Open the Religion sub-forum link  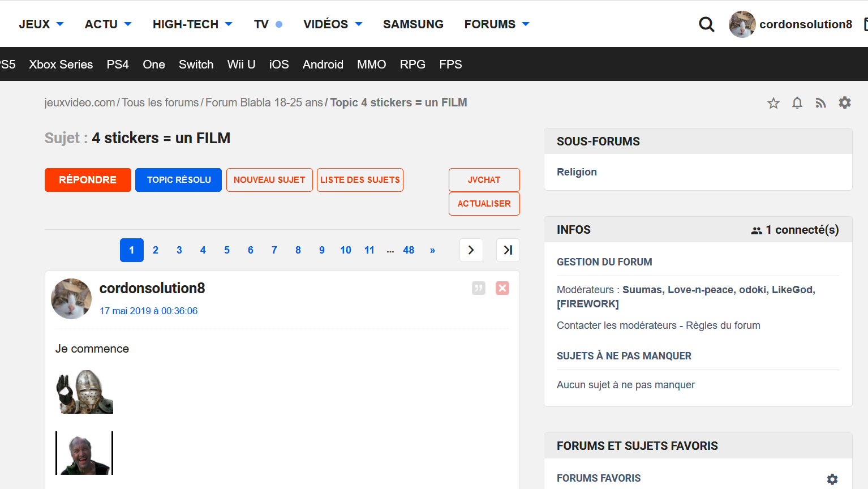[577, 172]
